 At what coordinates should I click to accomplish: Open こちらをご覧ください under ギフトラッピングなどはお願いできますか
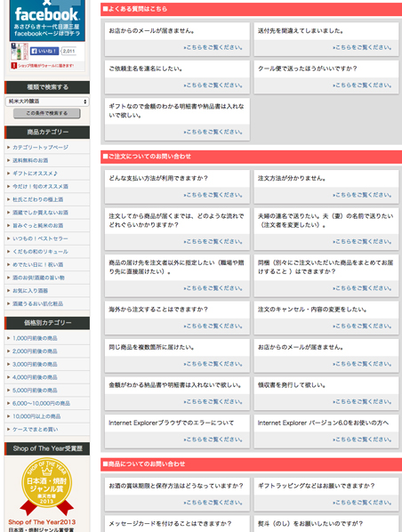click(362, 503)
